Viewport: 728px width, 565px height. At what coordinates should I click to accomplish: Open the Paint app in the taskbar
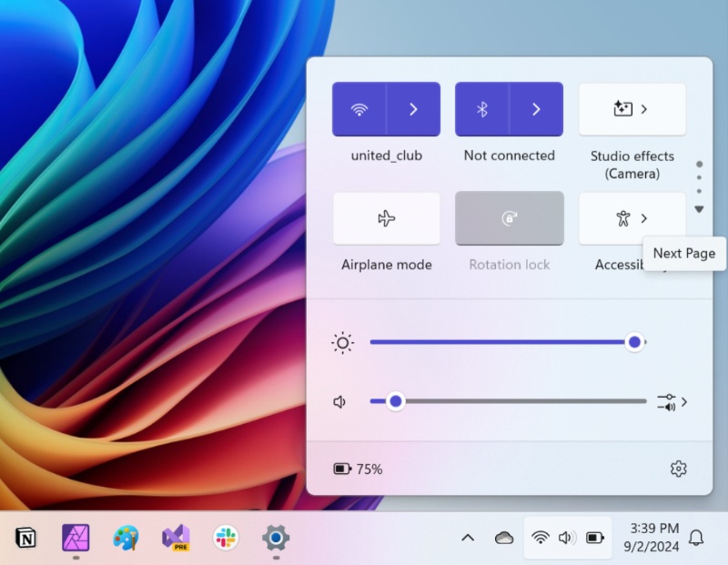[126, 538]
